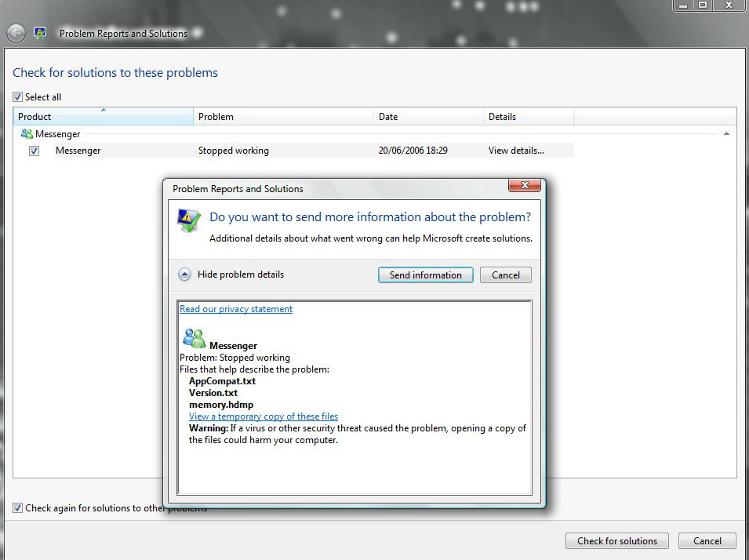
Task: Click the back navigation arrow button
Action: point(16,34)
